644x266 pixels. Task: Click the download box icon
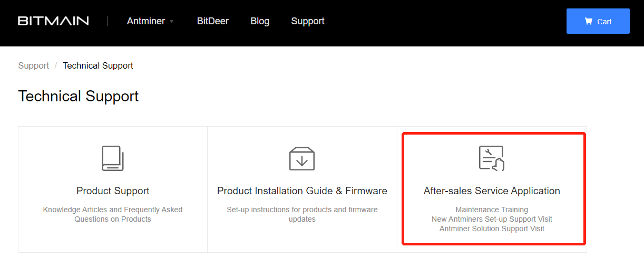(302, 158)
